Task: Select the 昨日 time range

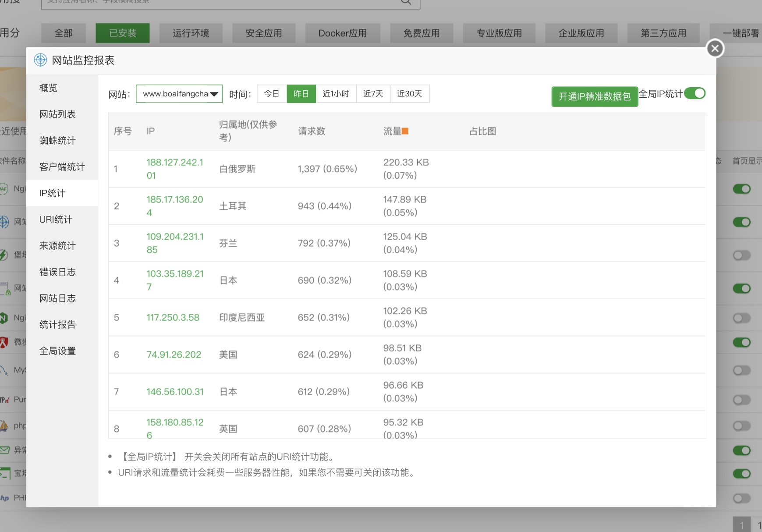Action: click(301, 94)
